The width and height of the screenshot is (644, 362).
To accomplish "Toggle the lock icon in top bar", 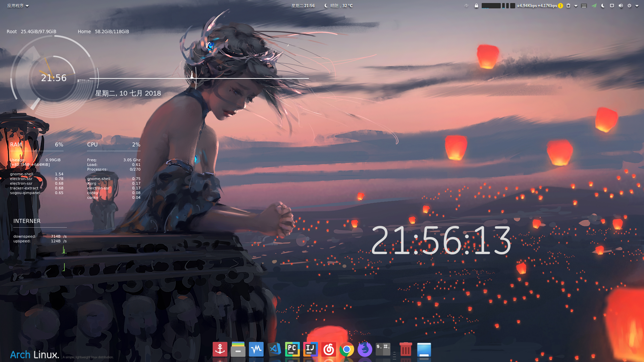I will click(476, 6).
